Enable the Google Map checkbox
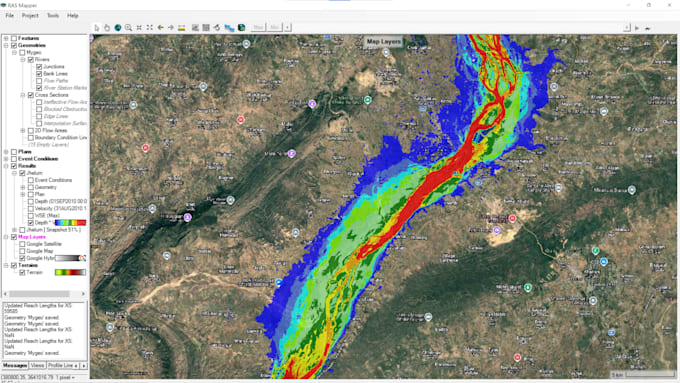Screen dimensions: 680x383 (22, 251)
